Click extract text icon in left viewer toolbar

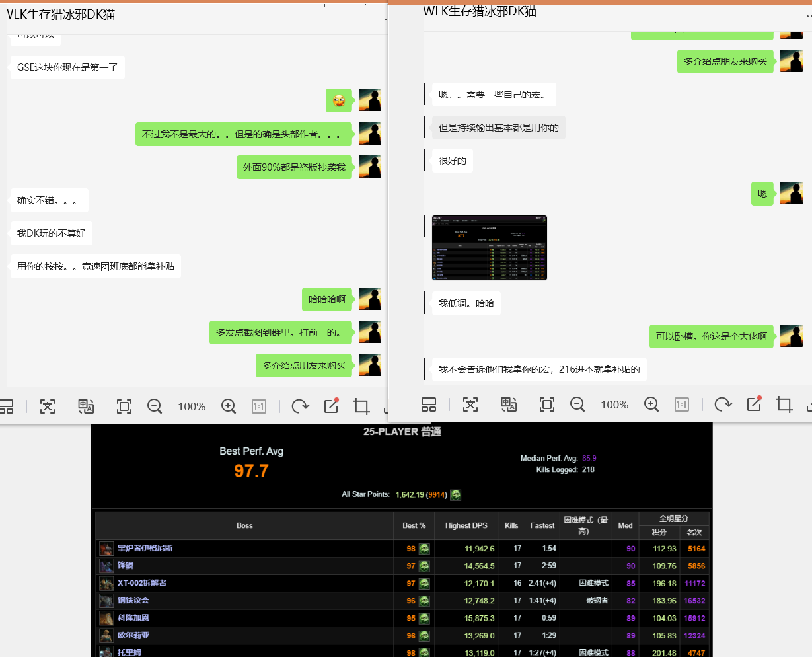[x=48, y=406]
